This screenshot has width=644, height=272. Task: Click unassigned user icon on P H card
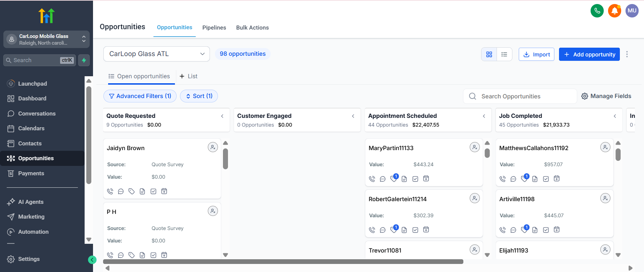pos(213,211)
